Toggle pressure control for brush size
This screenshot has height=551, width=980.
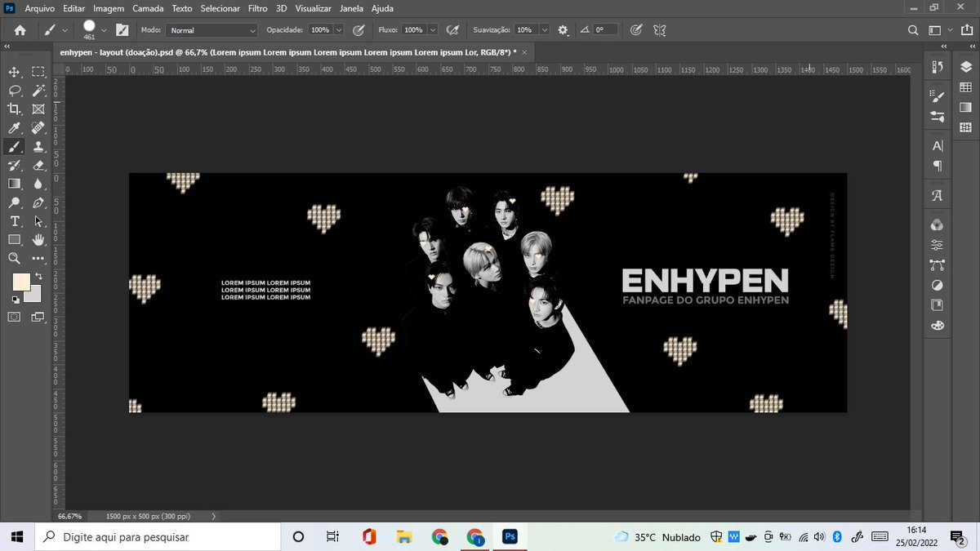point(636,29)
